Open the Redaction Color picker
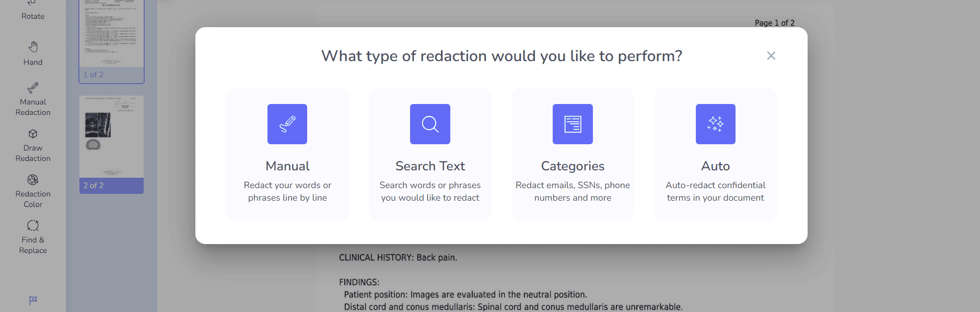 (32, 191)
